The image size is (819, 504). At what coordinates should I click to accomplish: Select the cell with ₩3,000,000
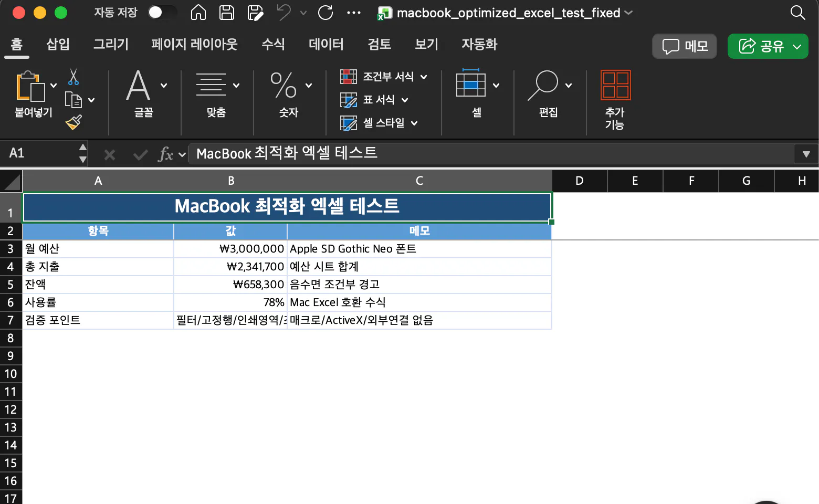click(x=230, y=249)
